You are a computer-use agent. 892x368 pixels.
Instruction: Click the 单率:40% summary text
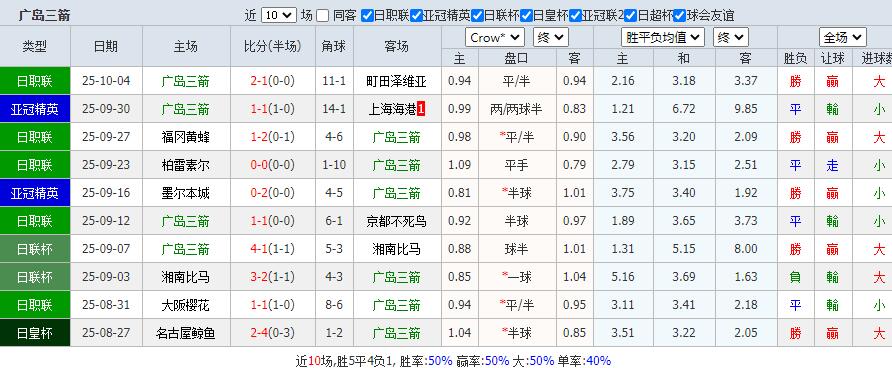pos(584,361)
